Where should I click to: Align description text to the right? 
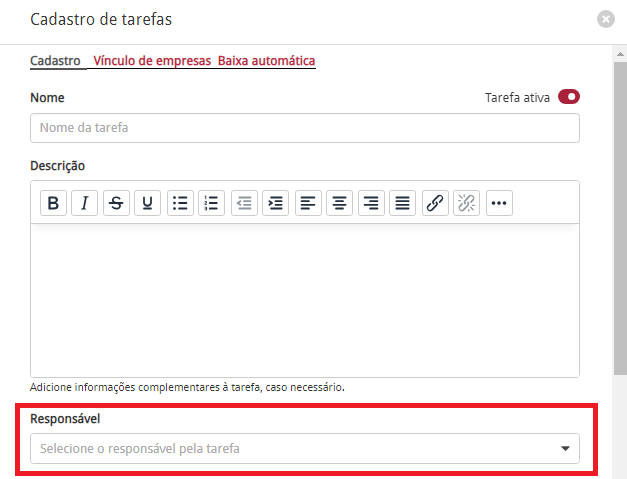(371, 203)
